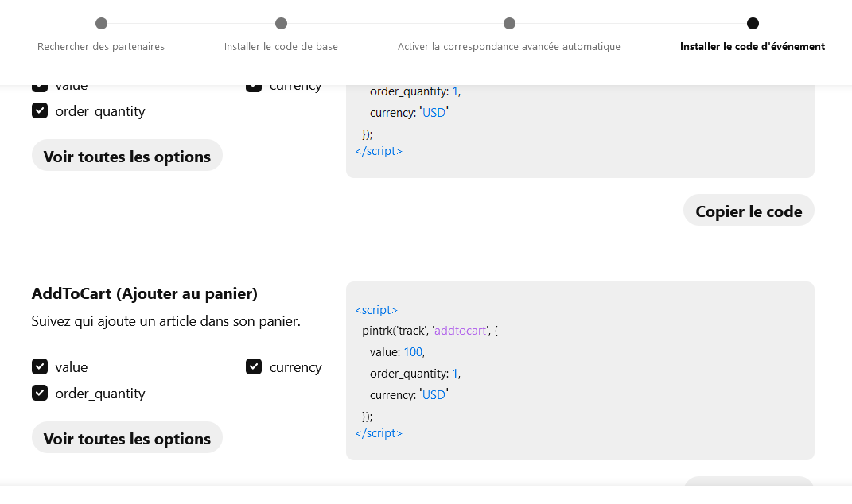The width and height of the screenshot is (852, 504).
Task: Click currency 'USD' in the AddToCart code block
Action: 409,395
